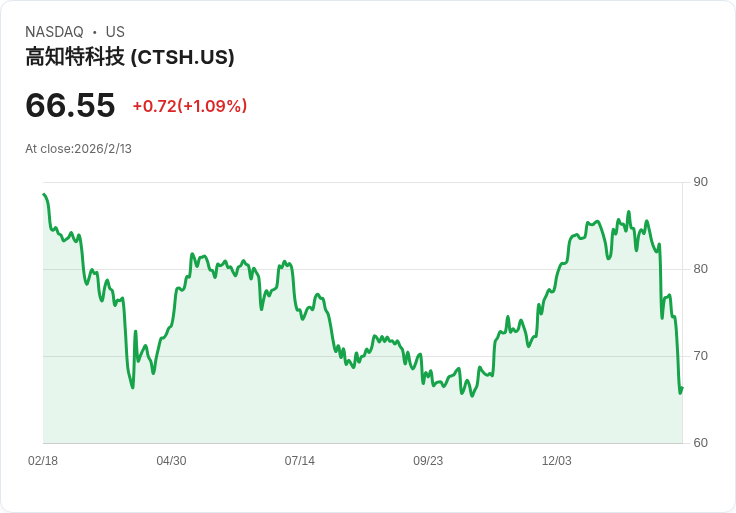Click the US market label
Image resolution: width=736 pixels, height=513 pixels.
pos(115,32)
